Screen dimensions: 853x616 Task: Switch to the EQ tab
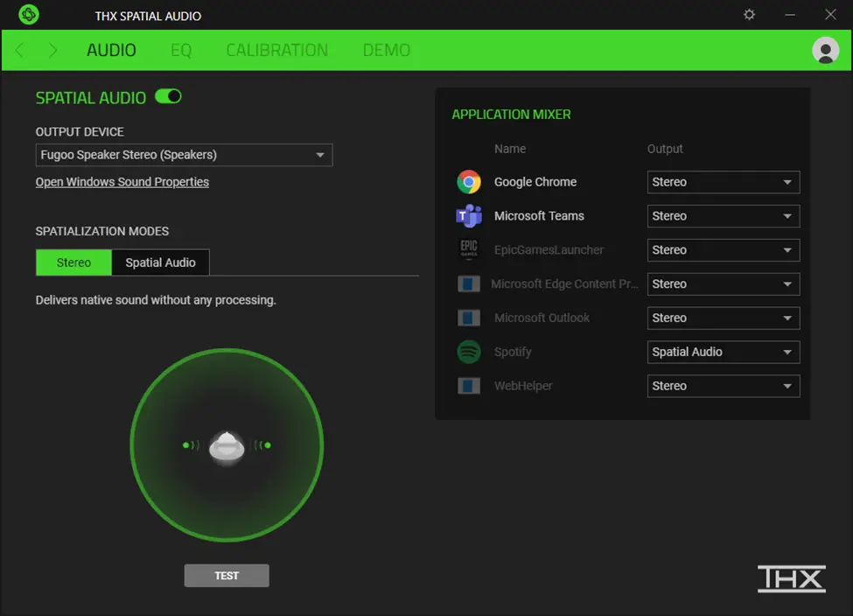pyautogui.click(x=180, y=50)
